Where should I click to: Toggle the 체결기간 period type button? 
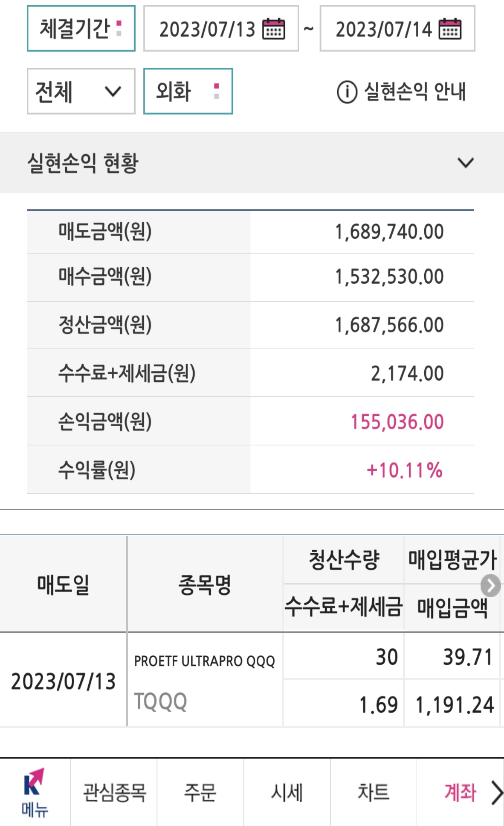point(81,29)
